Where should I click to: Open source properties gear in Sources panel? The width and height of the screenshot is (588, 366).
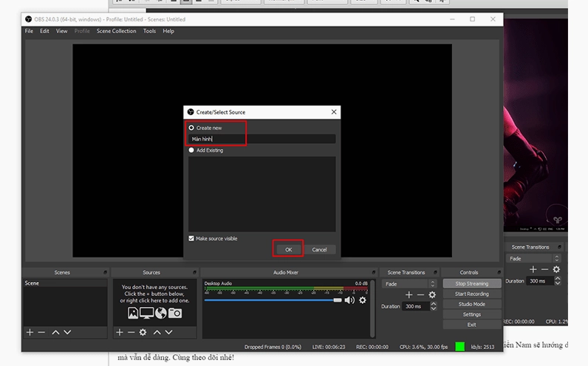pyautogui.click(x=143, y=333)
